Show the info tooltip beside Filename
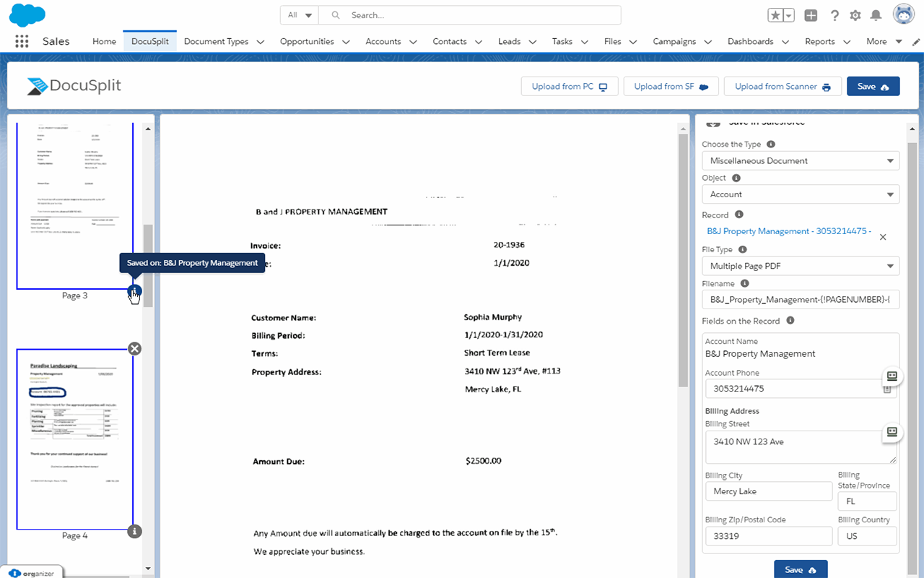The width and height of the screenshot is (924, 578). click(x=745, y=284)
